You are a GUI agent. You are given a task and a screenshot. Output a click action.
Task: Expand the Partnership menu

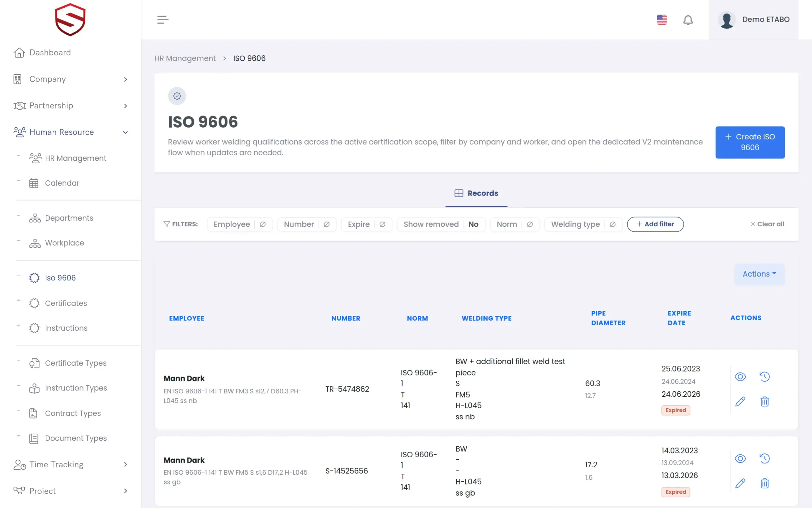tap(70, 106)
